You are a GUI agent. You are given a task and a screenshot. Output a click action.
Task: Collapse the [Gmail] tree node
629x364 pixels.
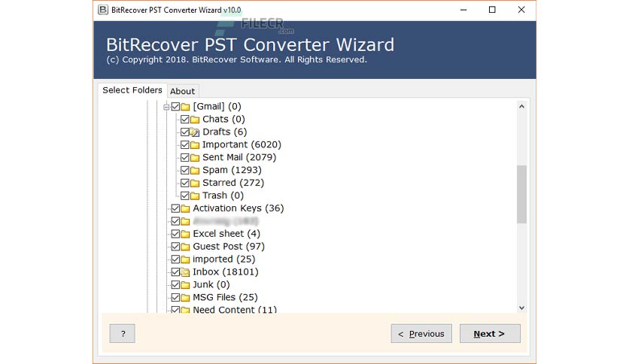click(166, 107)
